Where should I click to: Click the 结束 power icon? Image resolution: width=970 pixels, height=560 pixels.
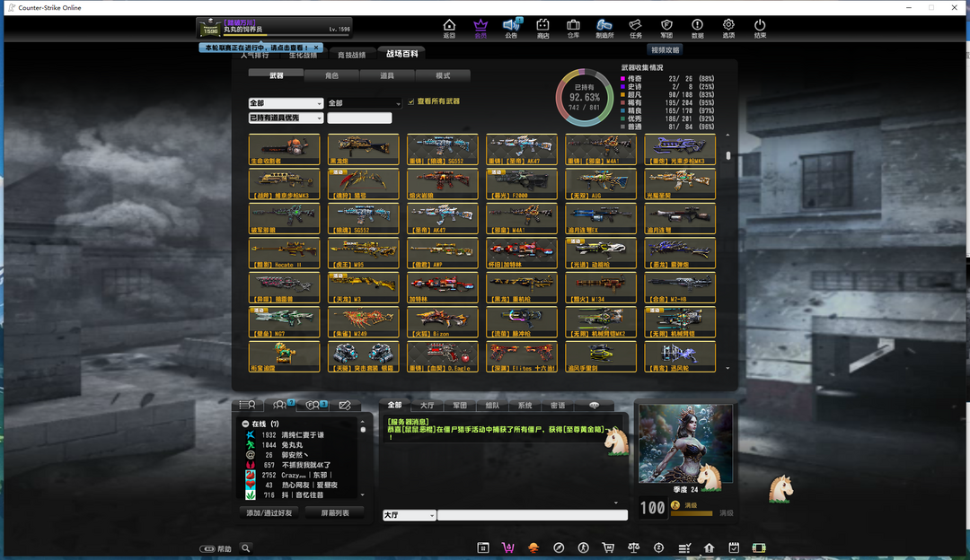coord(760,28)
